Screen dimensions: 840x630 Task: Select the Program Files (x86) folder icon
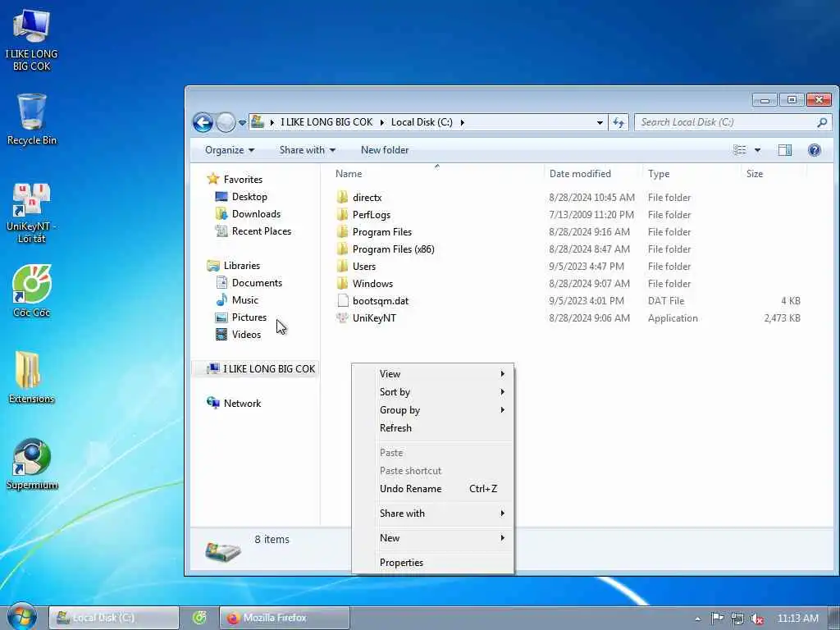pos(343,249)
